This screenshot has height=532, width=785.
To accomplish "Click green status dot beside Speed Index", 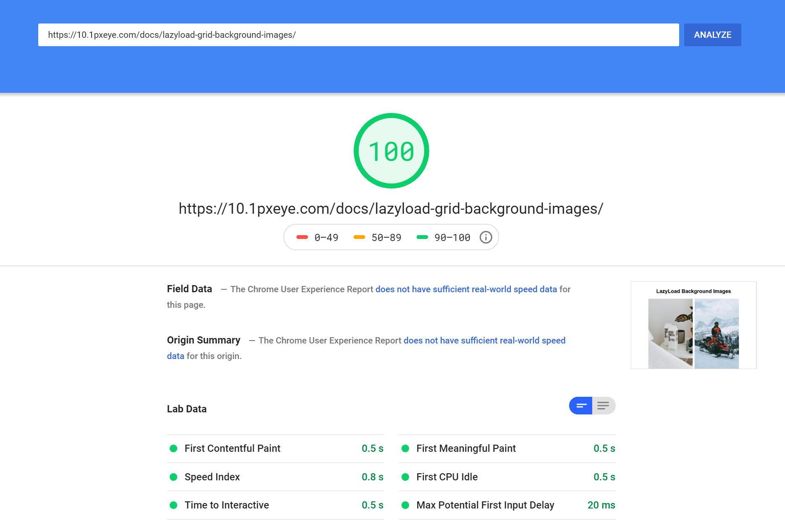I will point(173,477).
